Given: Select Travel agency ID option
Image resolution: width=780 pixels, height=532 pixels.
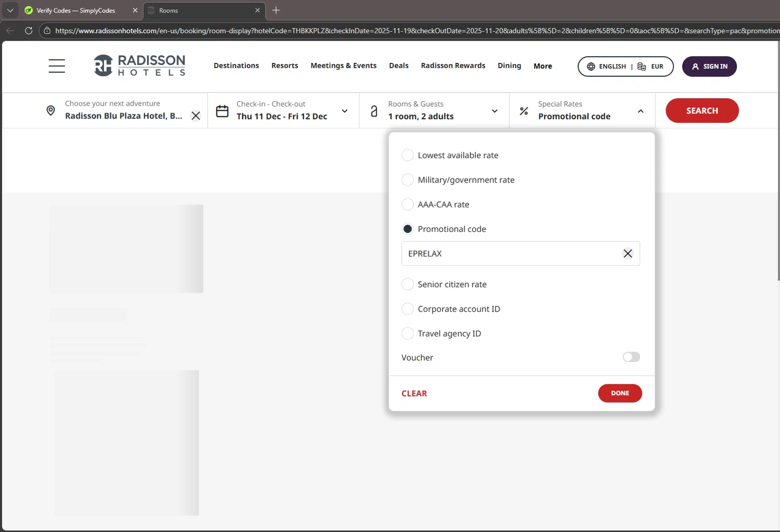Looking at the screenshot, I should (408, 333).
